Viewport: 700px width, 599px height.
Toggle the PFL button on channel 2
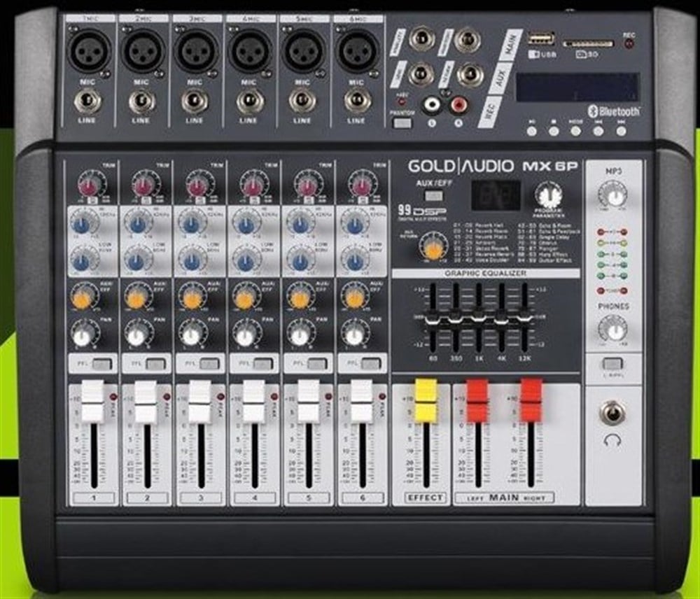tap(156, 364)
